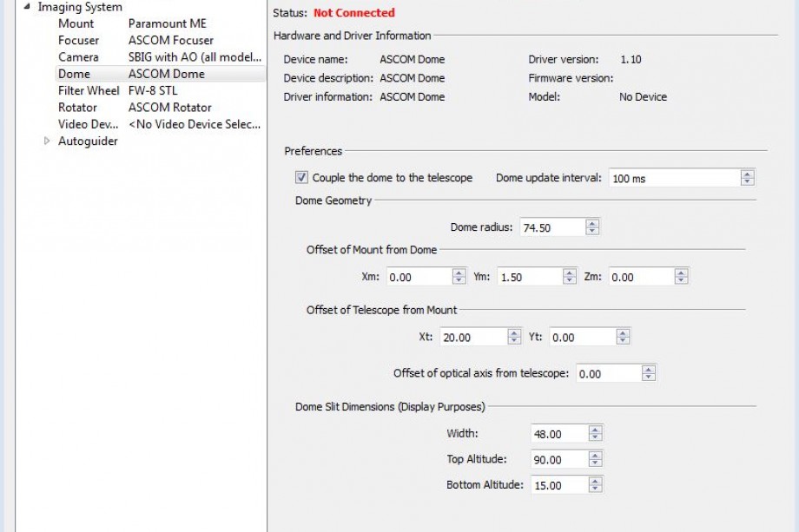
Task: Collapse the Imaging System tree node
Action: (27, 7)
